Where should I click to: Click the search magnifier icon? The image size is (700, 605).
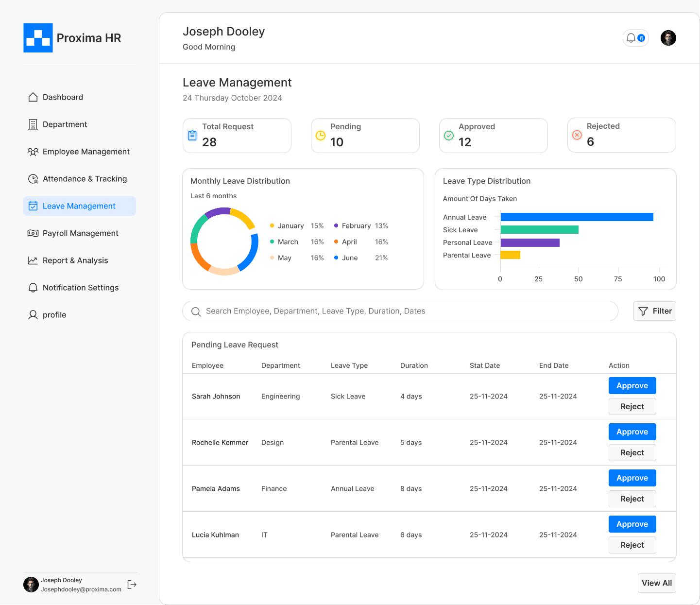[x=196, y=311]
